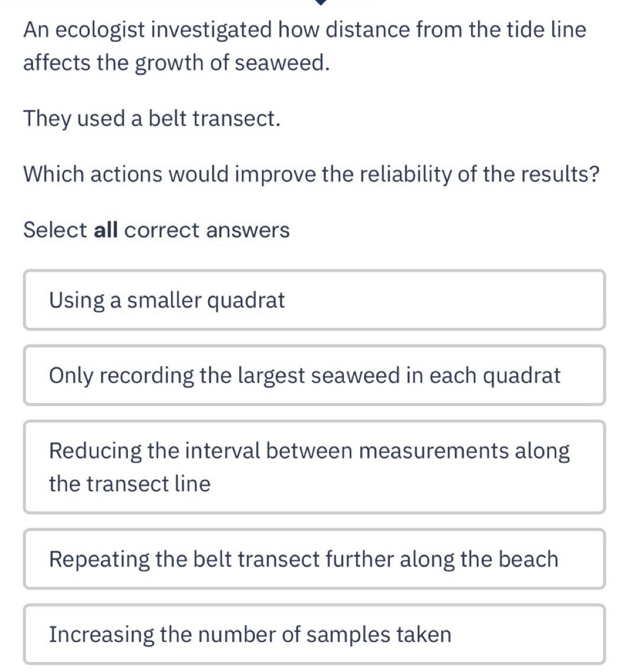Select 'Only recording the largest seaweed' option
This screenshot has height=672, width=629.
[314, 376]
